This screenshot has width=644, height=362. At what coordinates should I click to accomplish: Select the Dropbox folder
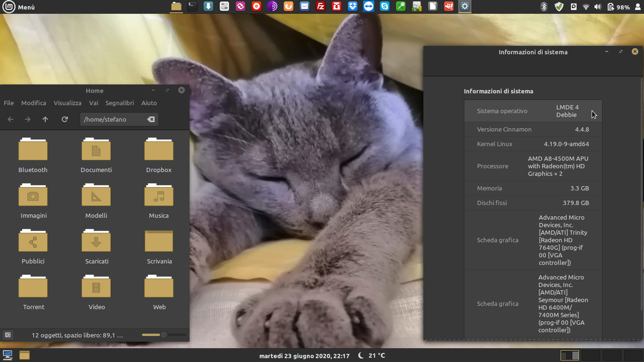[x=159, y=155]
